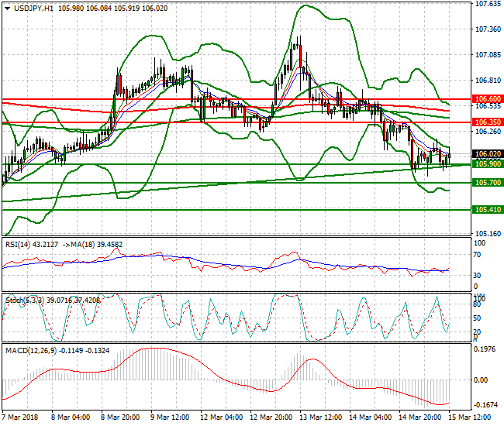Click the 30 level on RSI scale
This screenshot has width=504, height=426.
tap(478, 275)
